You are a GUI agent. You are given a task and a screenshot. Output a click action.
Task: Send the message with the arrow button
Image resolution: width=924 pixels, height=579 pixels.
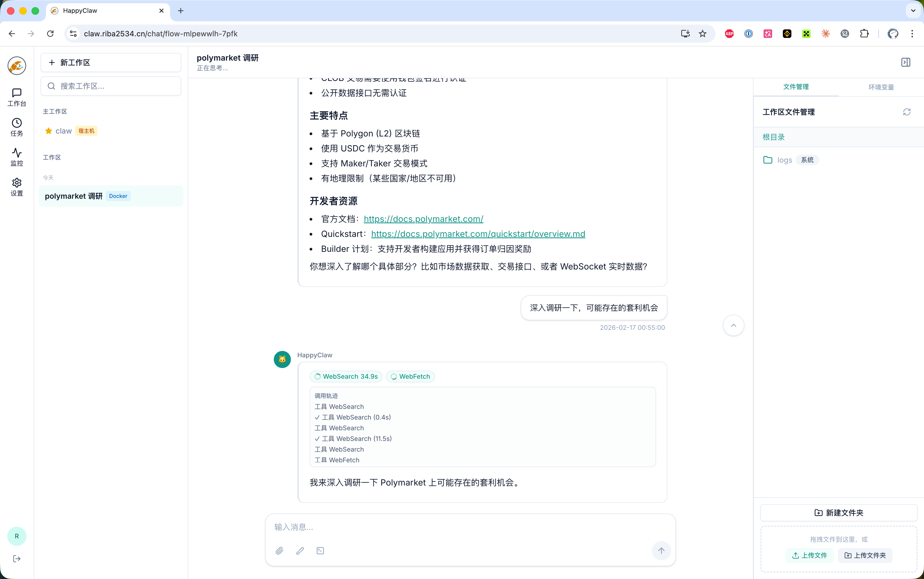click(x=661, y=550)
